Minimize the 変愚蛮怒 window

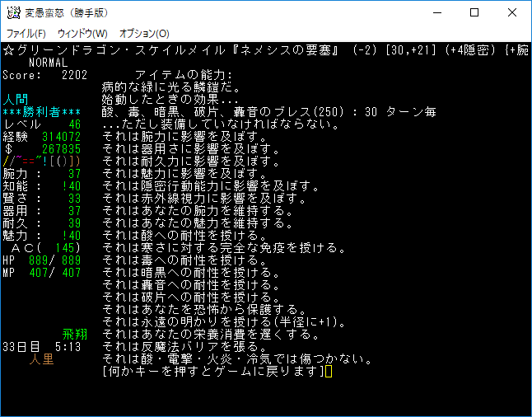pyautogui.click(x=436, y=12)
